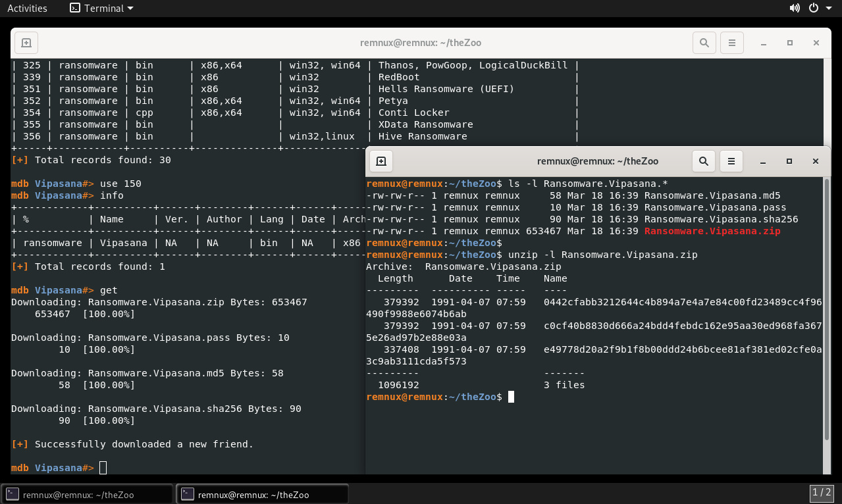Image resolution: width=842 pixels, height=504 pixels.
Task: Open the Activities overview
Action: click(x=27, y=9)
